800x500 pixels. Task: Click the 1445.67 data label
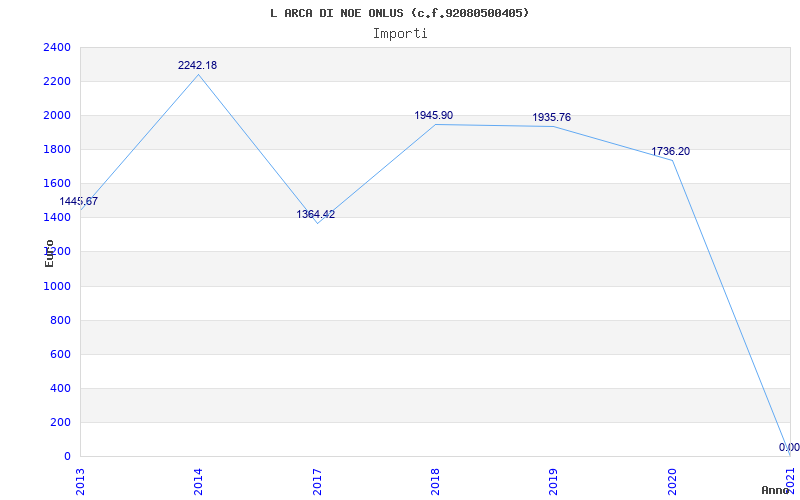coord(79,201)
